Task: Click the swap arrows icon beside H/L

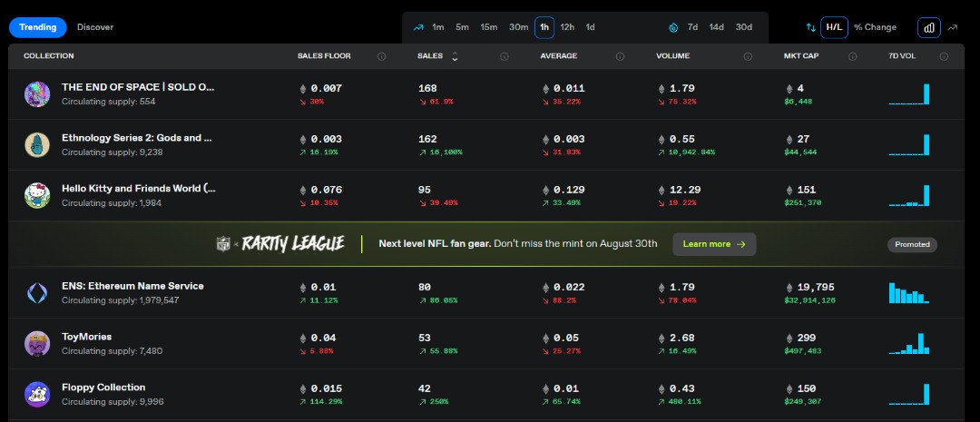Action: (810, 27)
